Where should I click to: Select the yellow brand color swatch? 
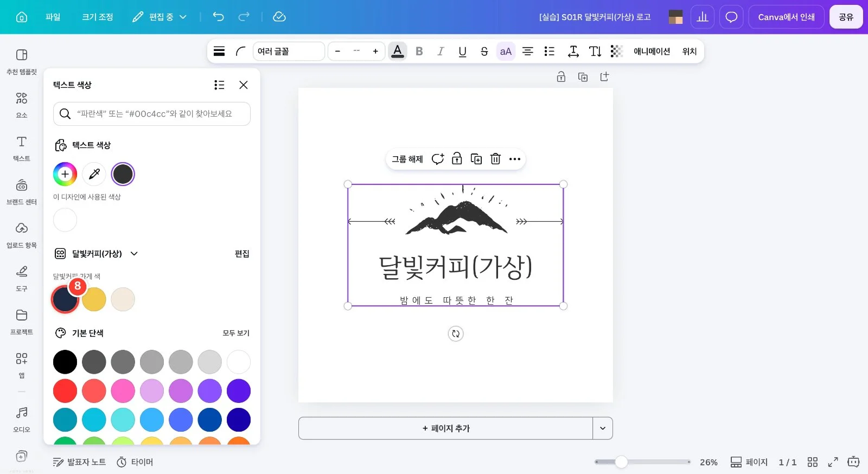(94, 299)
